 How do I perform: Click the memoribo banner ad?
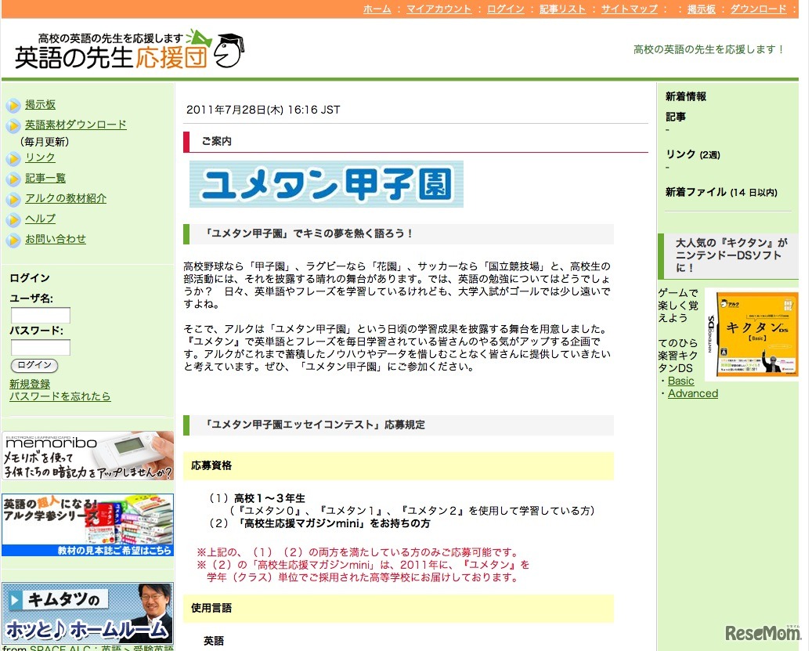tap(88, 456)
